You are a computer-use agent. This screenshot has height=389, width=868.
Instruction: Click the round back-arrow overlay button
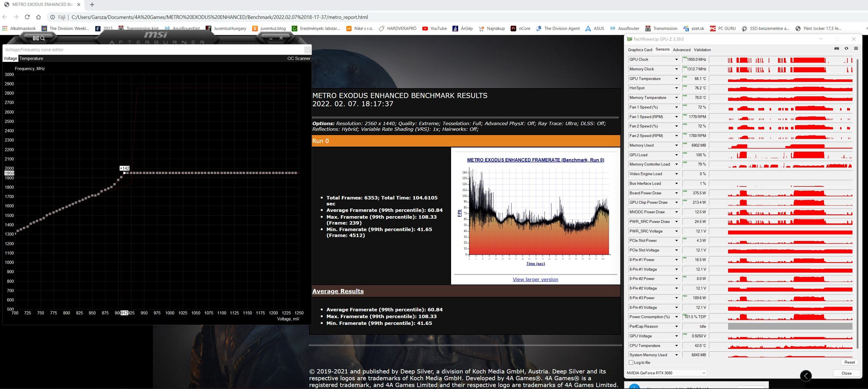[x=806, y=376]
